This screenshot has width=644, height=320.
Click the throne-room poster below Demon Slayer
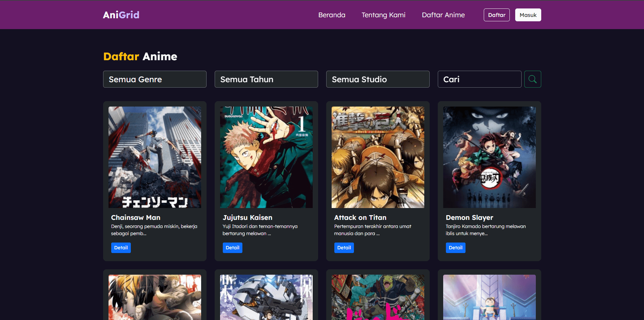[490, 297]
